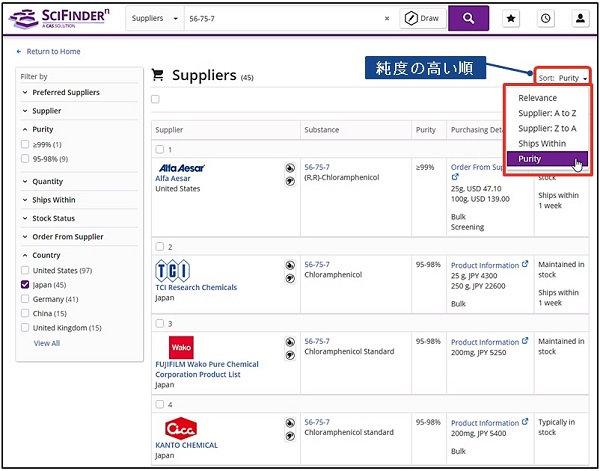Image resolution: width=600 pixels, height=471 pixels.
Task: Click Return to Home link
Action: pos(53,51)
